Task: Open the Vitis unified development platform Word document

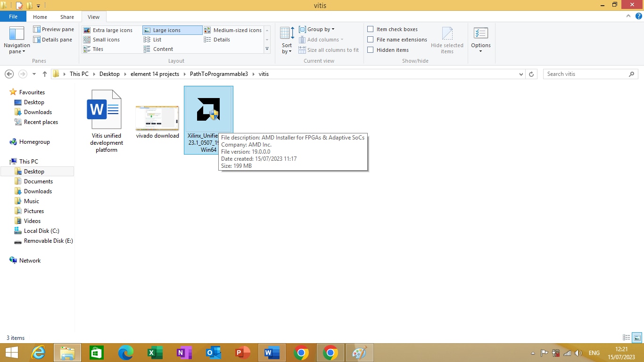Action: [107, 121]
